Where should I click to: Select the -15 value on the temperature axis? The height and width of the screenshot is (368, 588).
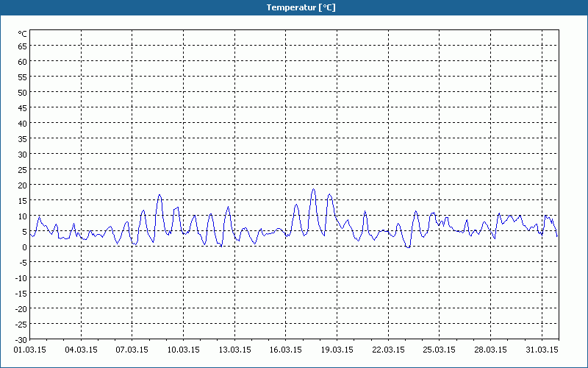[21, 294]
